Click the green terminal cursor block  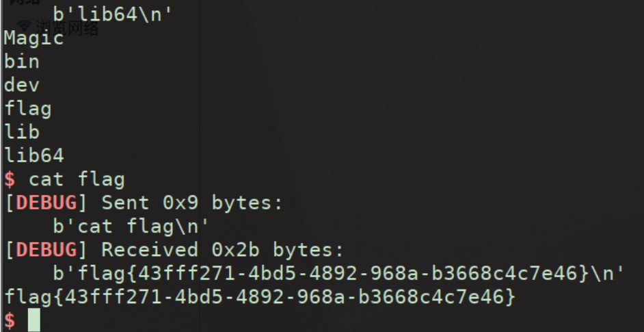tap(34, 320)
